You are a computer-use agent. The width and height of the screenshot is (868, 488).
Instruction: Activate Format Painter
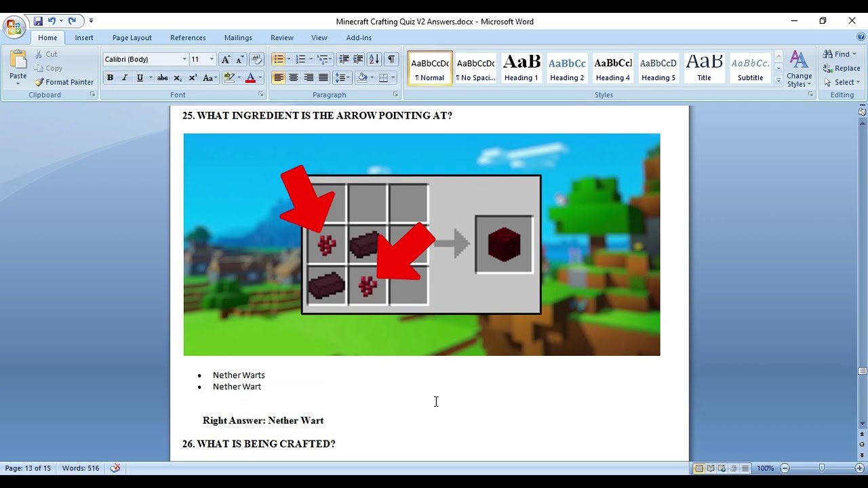point(64,82)
